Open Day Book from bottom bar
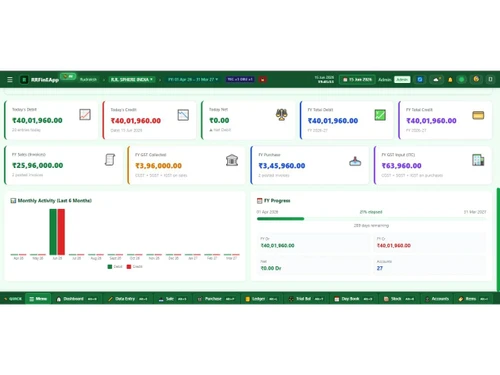The height and width of the screenshot is (375, 500). coord(353,299)
